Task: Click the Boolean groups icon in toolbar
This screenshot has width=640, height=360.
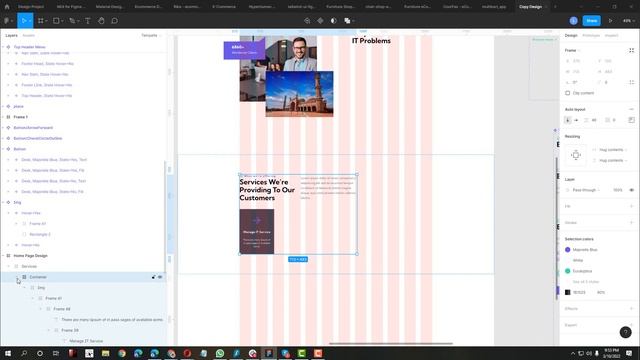Action: tap(347, 20)
